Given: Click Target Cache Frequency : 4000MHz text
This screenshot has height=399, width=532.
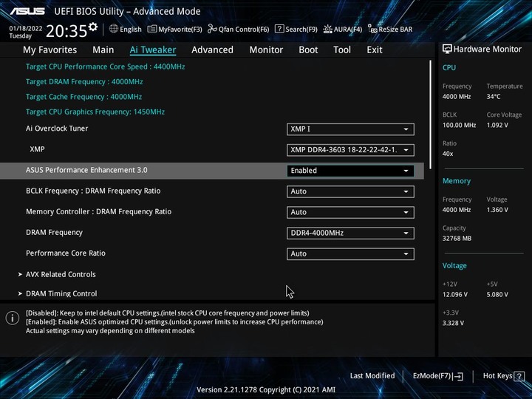Looking at the screenshot, I should 83,97.
